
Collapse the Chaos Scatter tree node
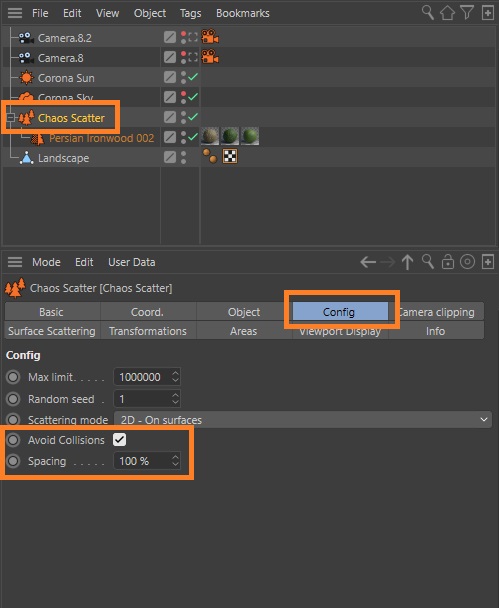pos(11,117)
